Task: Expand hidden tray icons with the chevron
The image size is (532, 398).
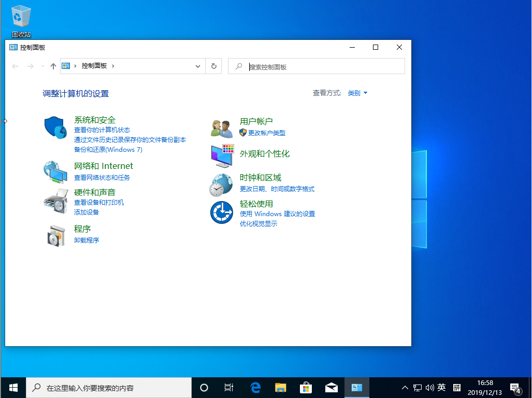Action: point(405,387)
